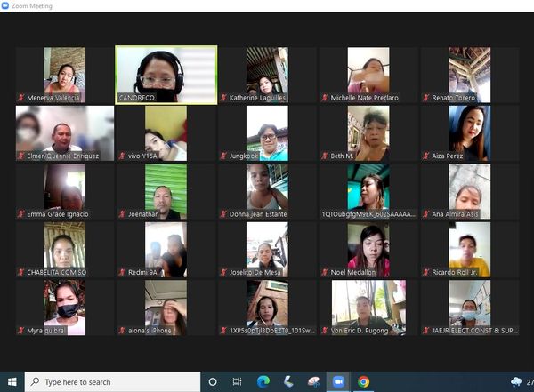Viewport: 534px width, 392px height.
Task: Select Von Eric D. Pugong's video tile
Action: (368, 308)
